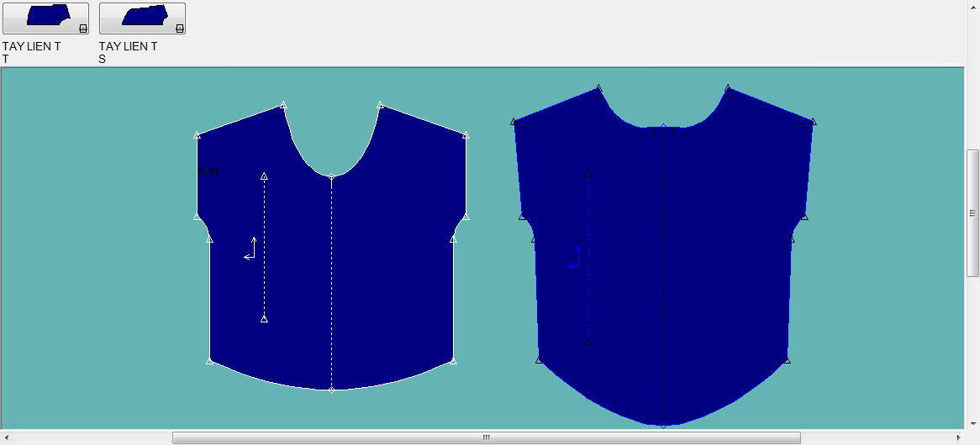Select the top grain line point on left piece
Viewport: 980px width, 445px height.
(x=264, y=176)
